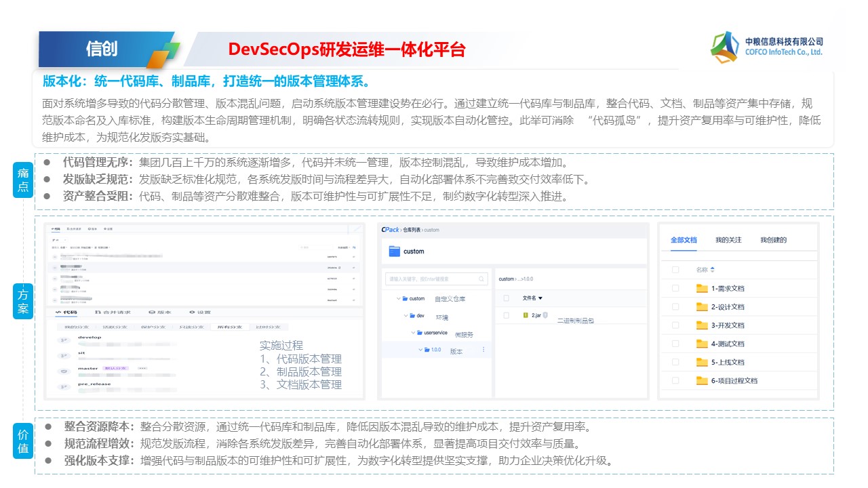This screenshot has height=488, width=868.
Task: Click the folder icon for 1-需求文档
Action: click(702, 288)
